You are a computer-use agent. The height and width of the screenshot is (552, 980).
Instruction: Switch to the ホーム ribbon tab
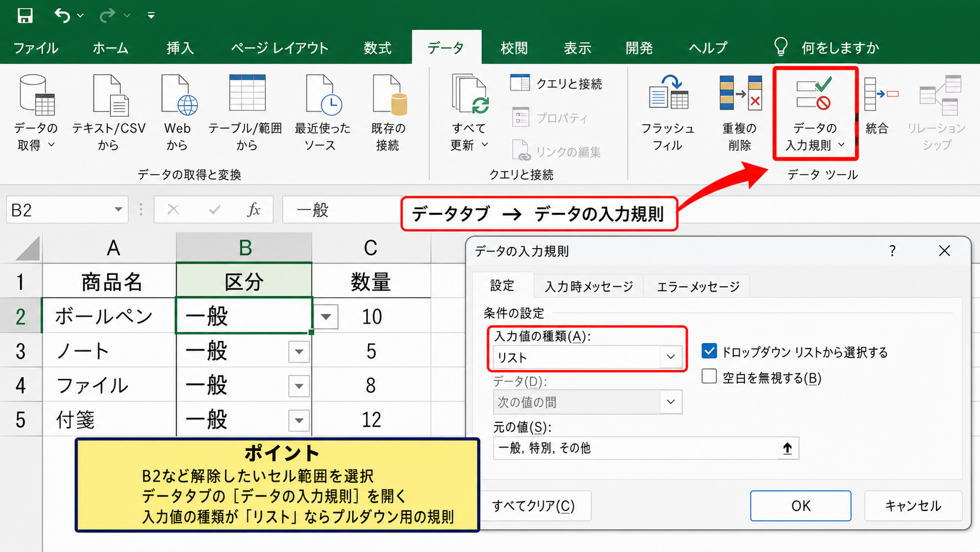pyautogui.click(x=110, y=48)
